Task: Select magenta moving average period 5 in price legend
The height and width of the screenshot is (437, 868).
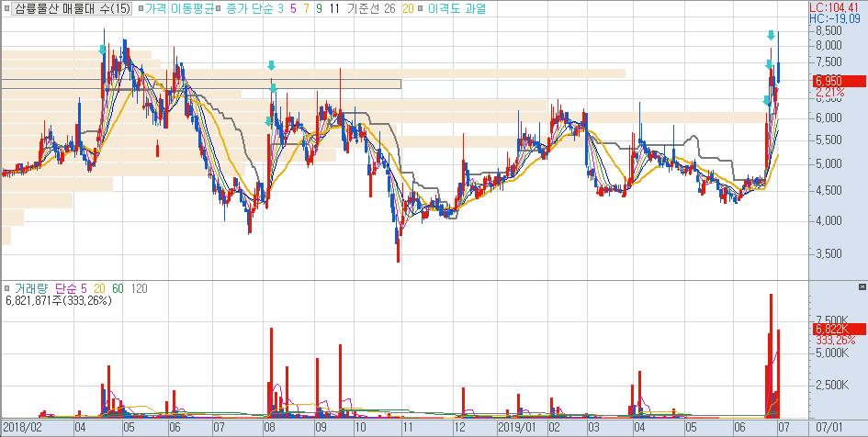Action: coord(293,9)
